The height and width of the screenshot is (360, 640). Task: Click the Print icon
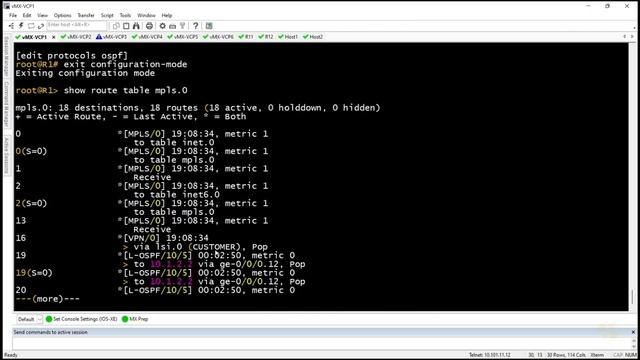pyautogui.click(x=149, y=26)
